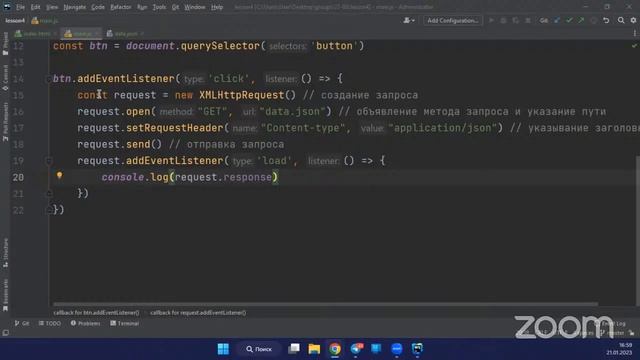Image resolution: width=640 pixels, height=360 pixels.
Task: Click on console.log in line 20
Action: (x=135, y=178)
